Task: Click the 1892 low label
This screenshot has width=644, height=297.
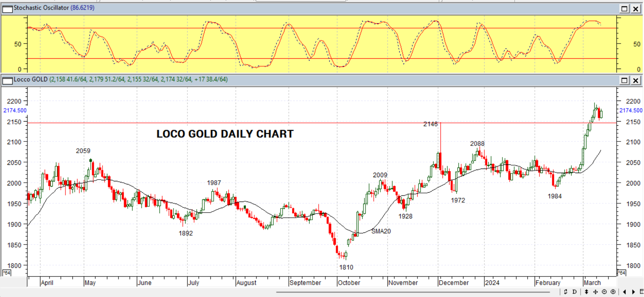Action: pyautogui.click(x=186, y=233)
